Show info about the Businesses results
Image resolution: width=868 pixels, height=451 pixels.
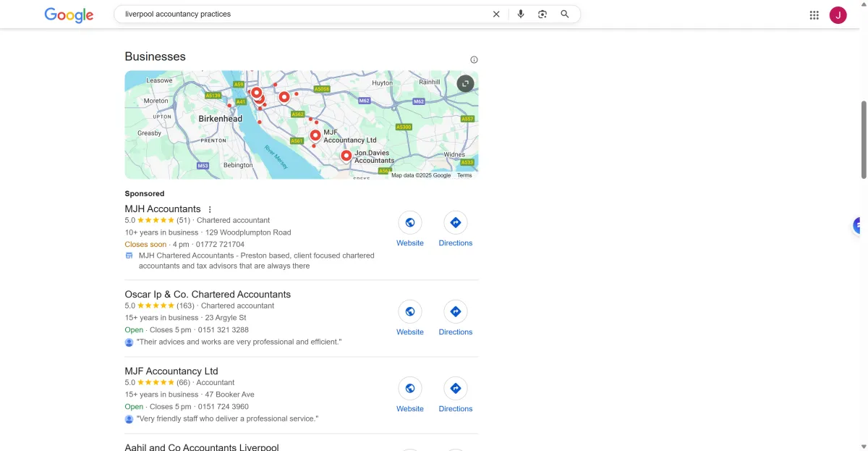[x=474, y=59]
